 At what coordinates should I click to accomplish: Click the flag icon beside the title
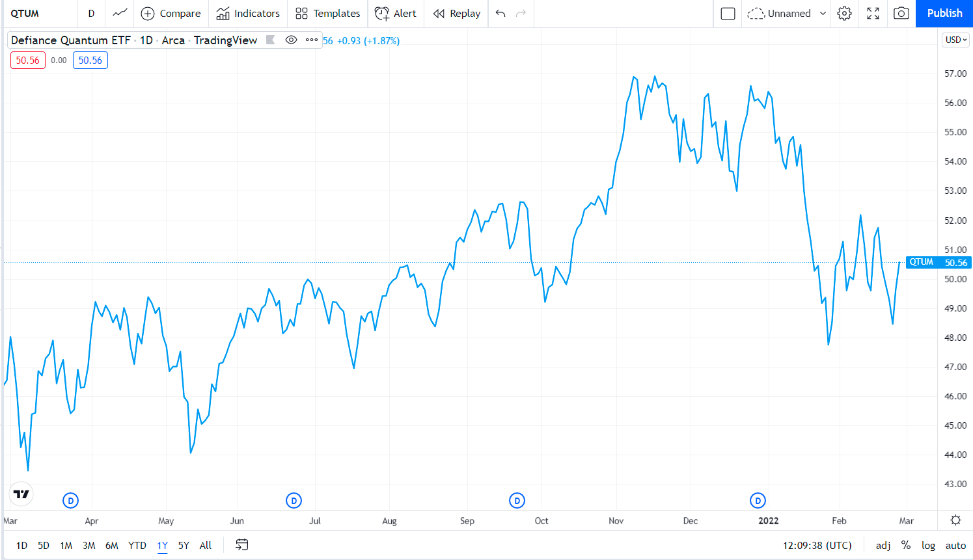coord(271,40)
